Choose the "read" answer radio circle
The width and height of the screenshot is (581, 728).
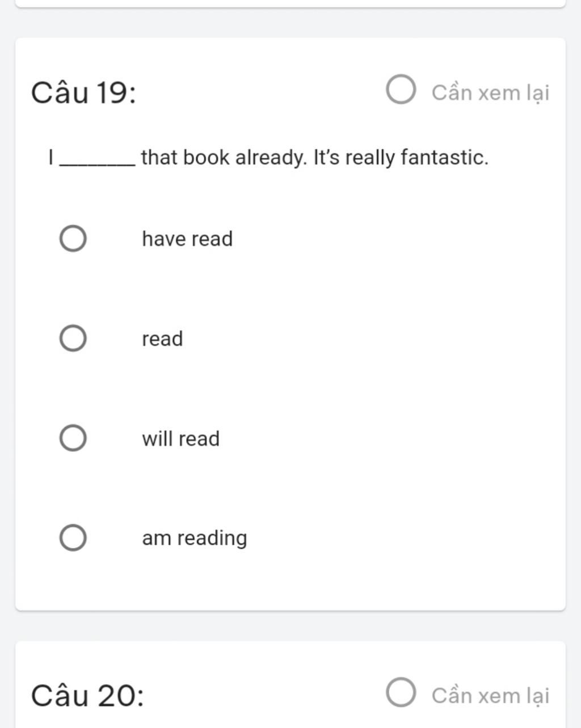click(x=73, y=338)
